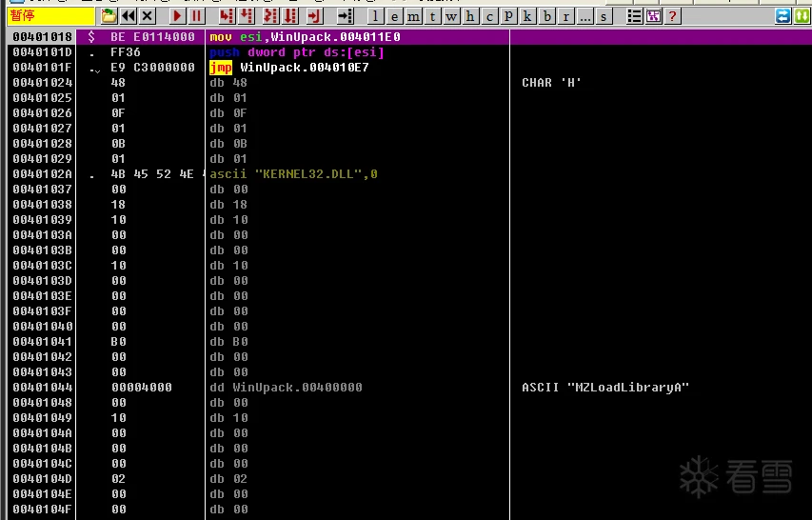Click the Trace over toolbar icon
The width and height of the screenshot is (812, 520).
click(x=290, y=16)
